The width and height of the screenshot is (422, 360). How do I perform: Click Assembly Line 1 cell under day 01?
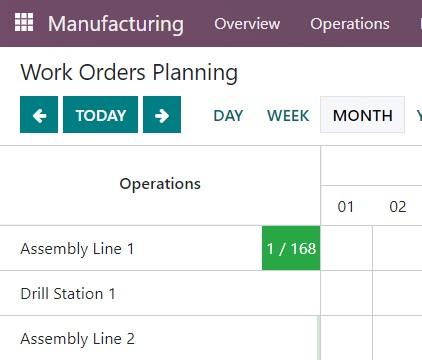(x=347, y=248)
